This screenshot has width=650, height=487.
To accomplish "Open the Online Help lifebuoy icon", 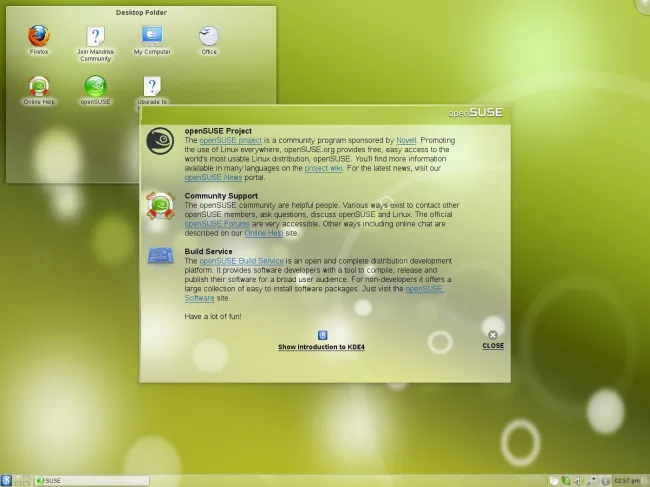I will click(39, 86).
